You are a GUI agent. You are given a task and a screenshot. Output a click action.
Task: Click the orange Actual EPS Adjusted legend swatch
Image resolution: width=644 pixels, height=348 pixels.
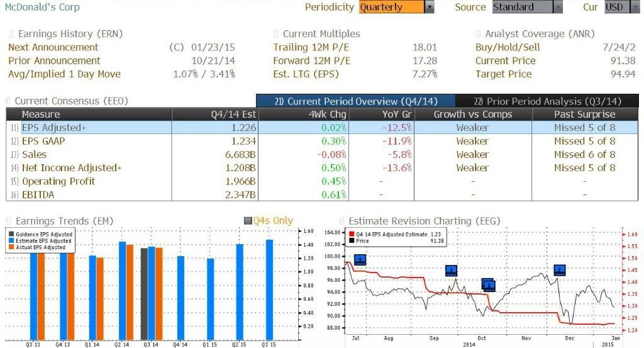11,247
